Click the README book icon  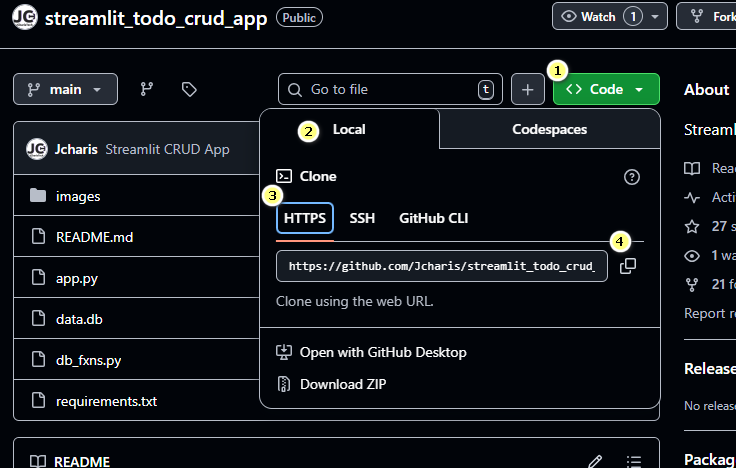[38, 461]
